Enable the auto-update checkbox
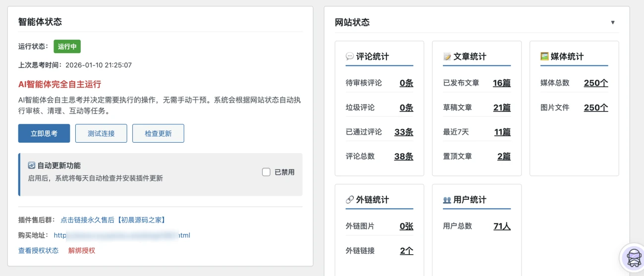Viewport: 644px width, 276px height. [x=267, y=172]
